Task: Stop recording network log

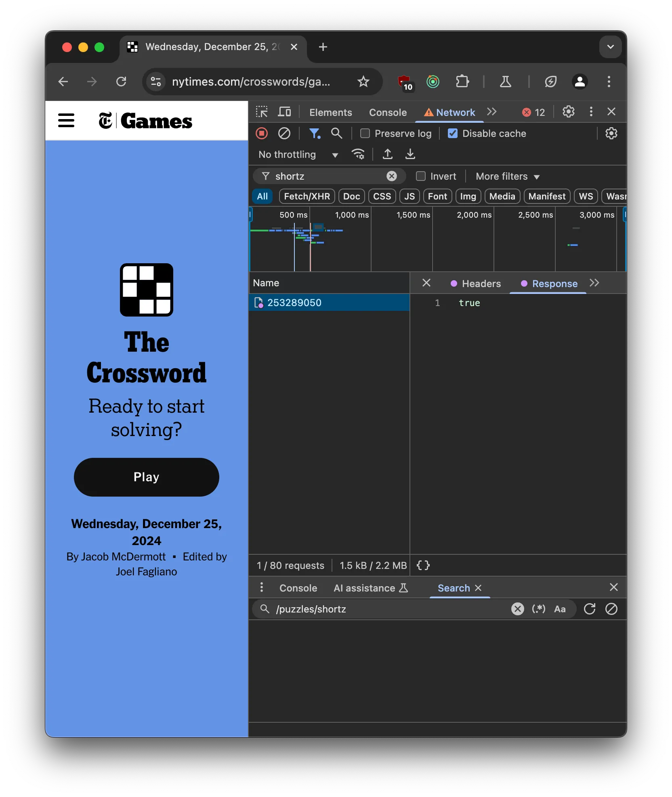Action: tap(262, 133)
